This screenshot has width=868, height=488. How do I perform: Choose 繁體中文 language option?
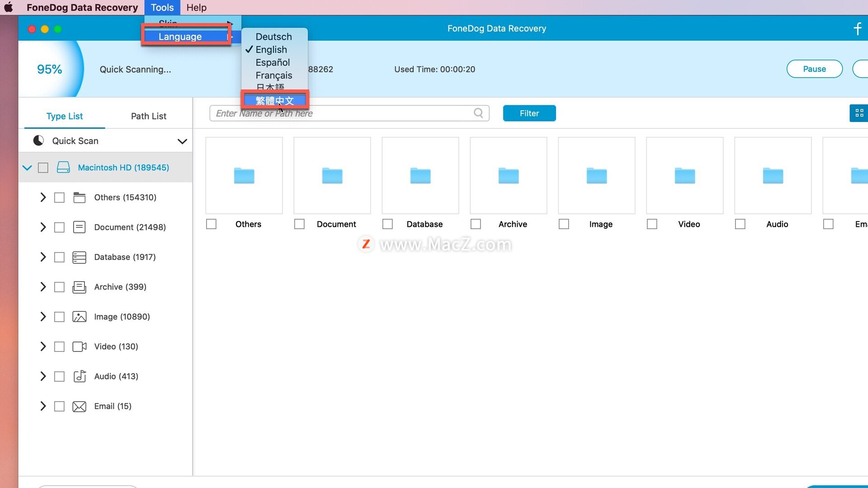click(x=275, y=101)
